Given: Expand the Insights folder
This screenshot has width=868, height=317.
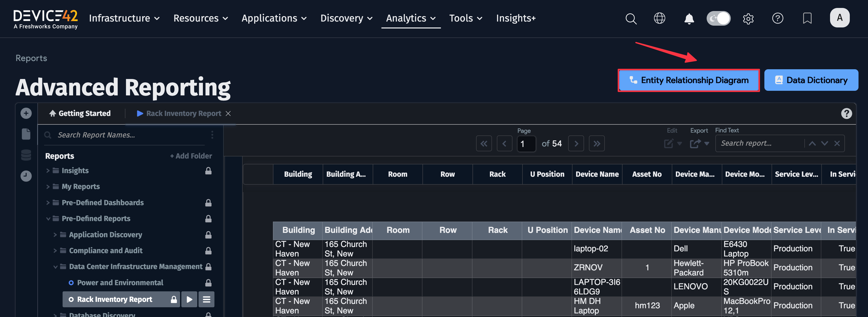Looking at the screenshot, I should click(48, 171).
